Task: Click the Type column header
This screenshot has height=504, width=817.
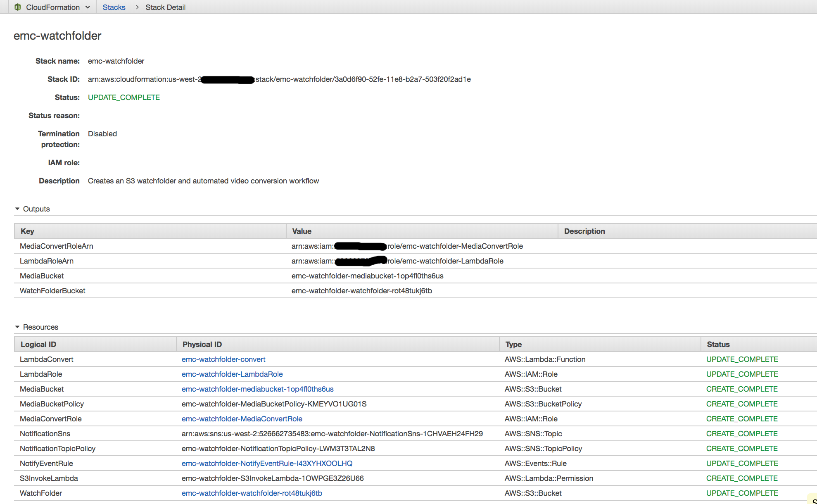Action: (x=600, y=345)
